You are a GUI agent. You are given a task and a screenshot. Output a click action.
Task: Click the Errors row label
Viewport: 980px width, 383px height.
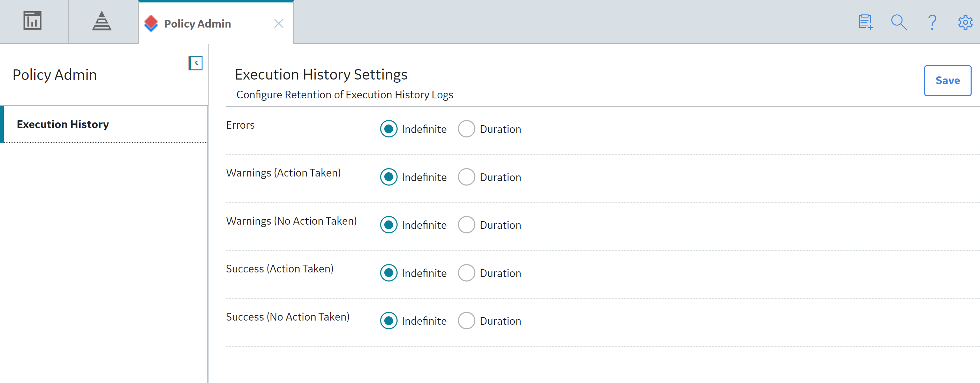[240, 125]
